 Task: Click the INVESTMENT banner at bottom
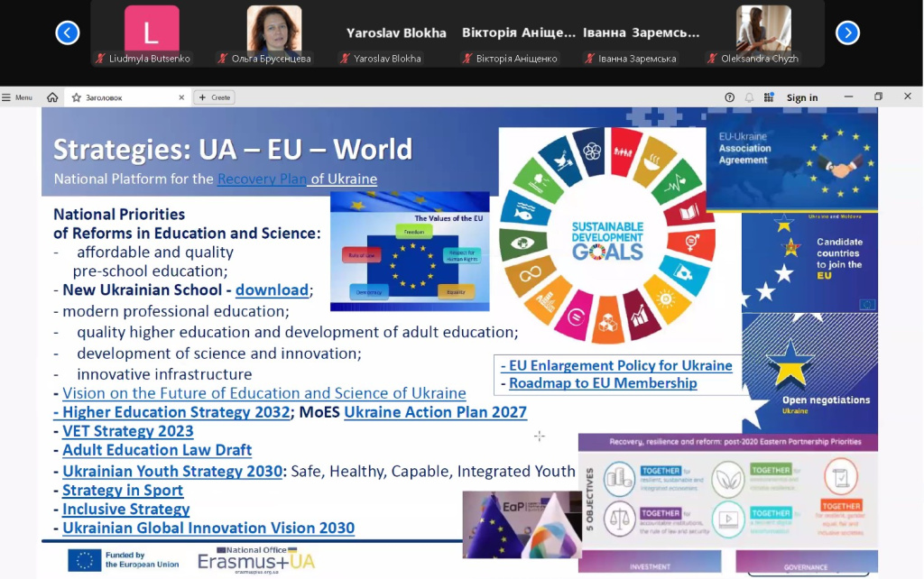pos(650,561)
